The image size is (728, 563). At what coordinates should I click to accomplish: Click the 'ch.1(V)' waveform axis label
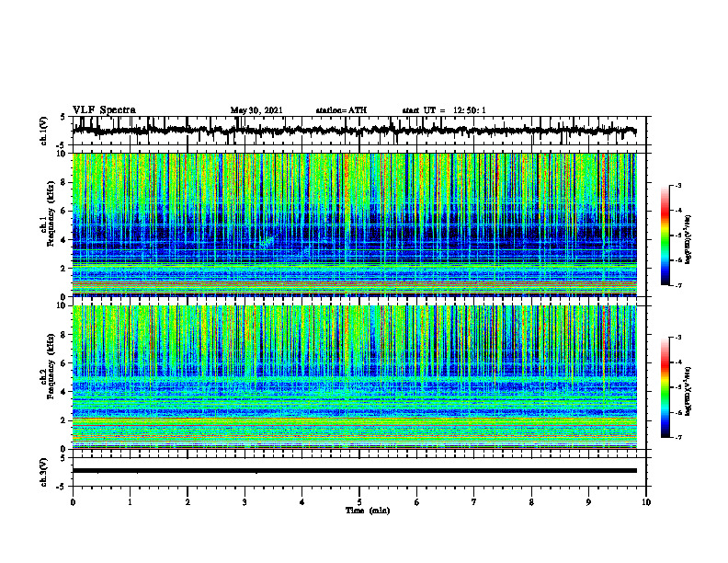pos(43,131)
